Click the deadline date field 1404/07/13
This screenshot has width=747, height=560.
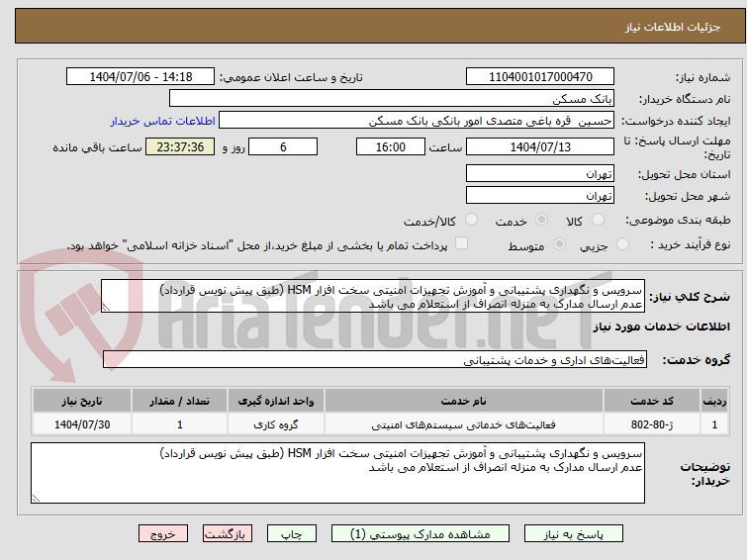(x=540, y=146)
